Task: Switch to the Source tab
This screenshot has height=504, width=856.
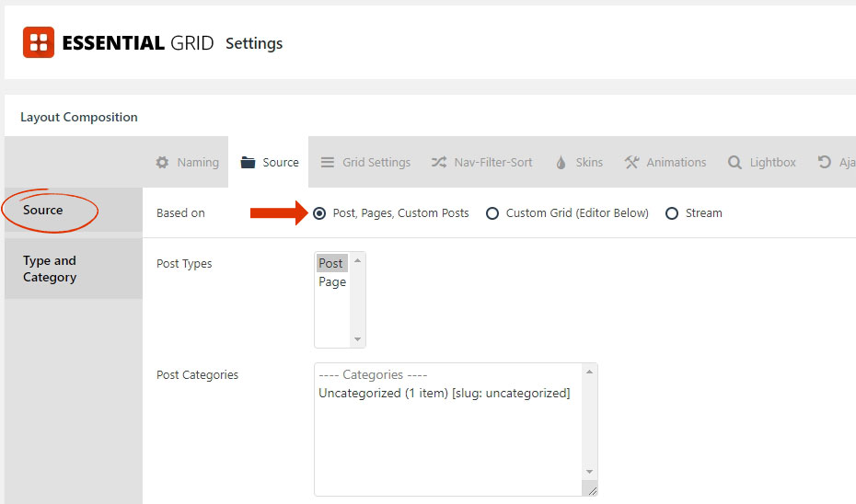Action: pyautogui.click(x=269, y=162)
